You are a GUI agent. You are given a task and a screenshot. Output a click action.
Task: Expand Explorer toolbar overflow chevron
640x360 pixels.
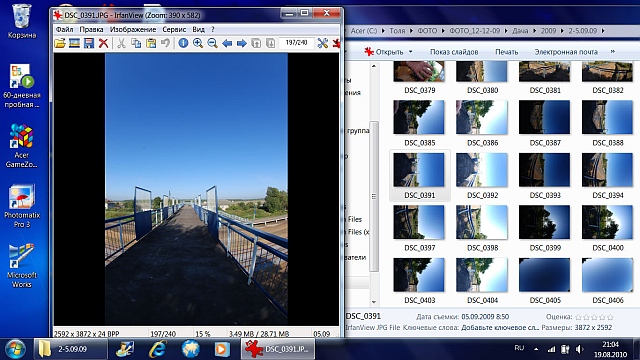click(612, 51)
